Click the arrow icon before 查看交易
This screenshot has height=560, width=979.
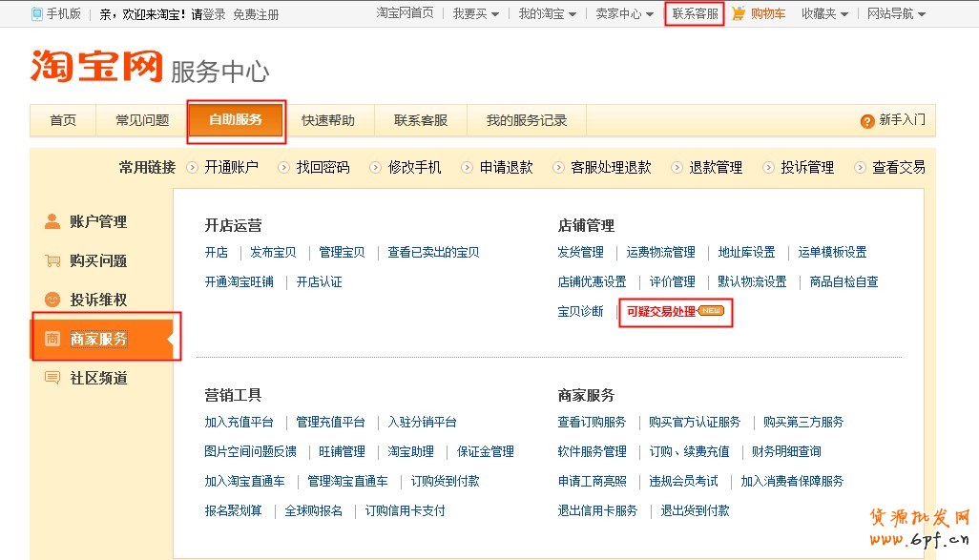tap(861, 167)
